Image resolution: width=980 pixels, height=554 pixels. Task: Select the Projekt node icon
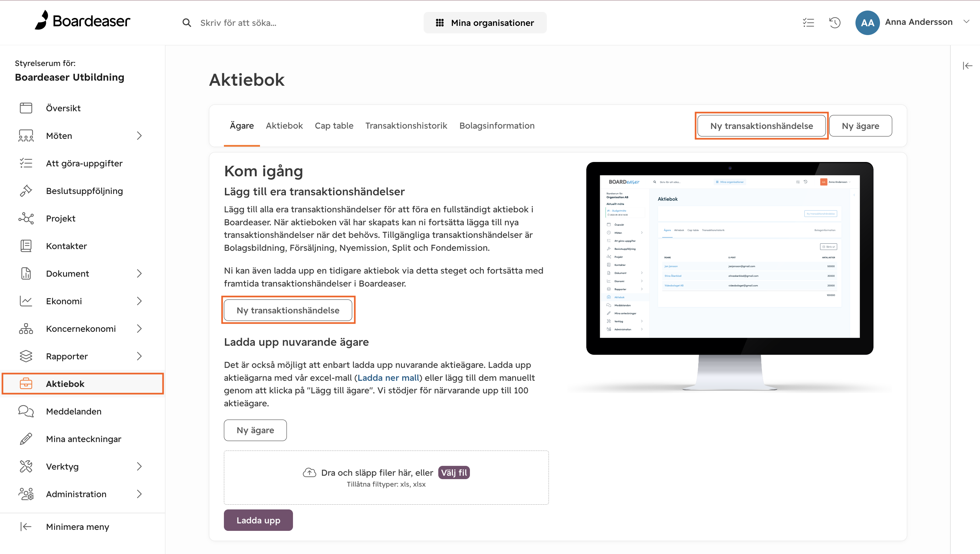pyautogui.click(x=26, y=218)
